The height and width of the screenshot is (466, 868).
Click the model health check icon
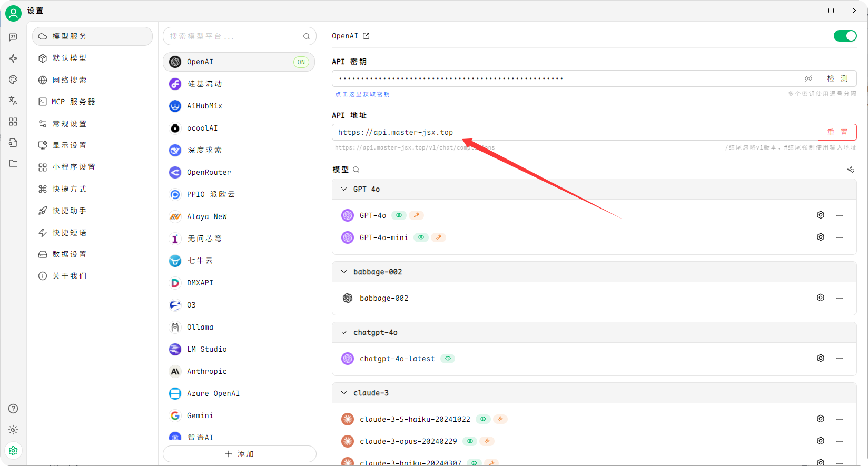tap(851, 170)
